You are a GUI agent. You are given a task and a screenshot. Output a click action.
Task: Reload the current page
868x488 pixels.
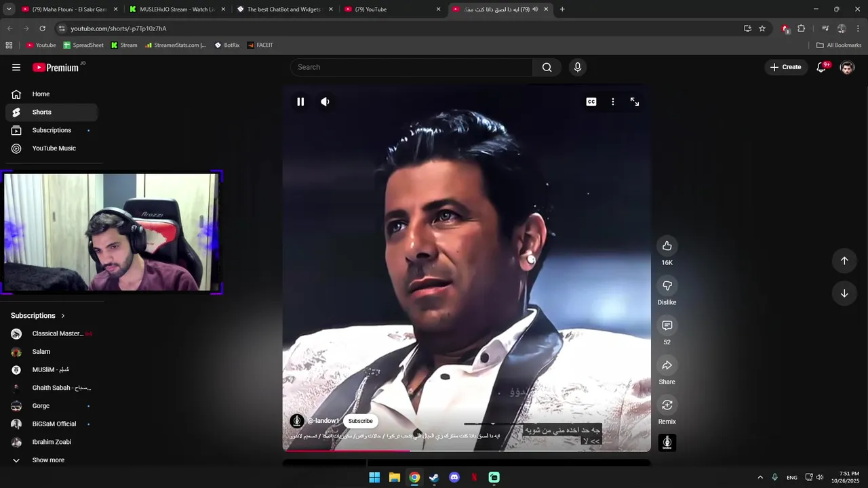coord(43,28)
